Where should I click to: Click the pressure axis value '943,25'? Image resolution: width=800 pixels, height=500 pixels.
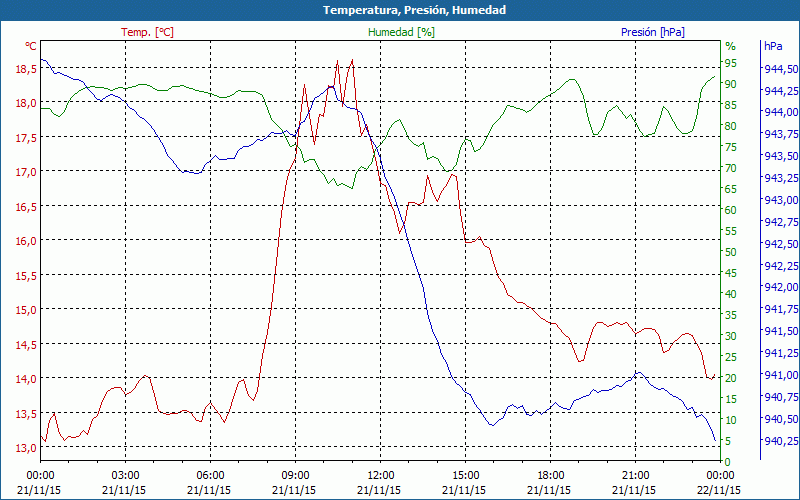coord(781,178)
